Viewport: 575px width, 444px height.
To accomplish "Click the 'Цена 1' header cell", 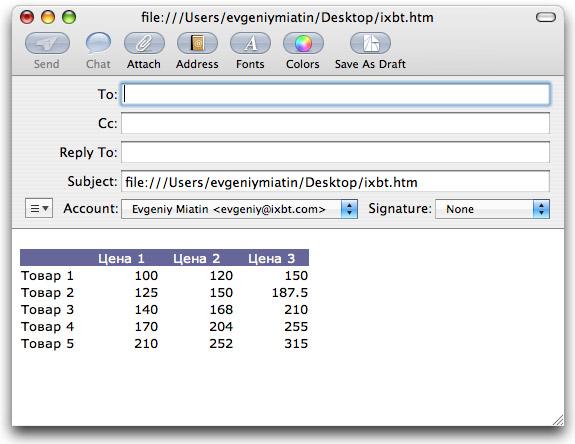I will coord(121,258).
